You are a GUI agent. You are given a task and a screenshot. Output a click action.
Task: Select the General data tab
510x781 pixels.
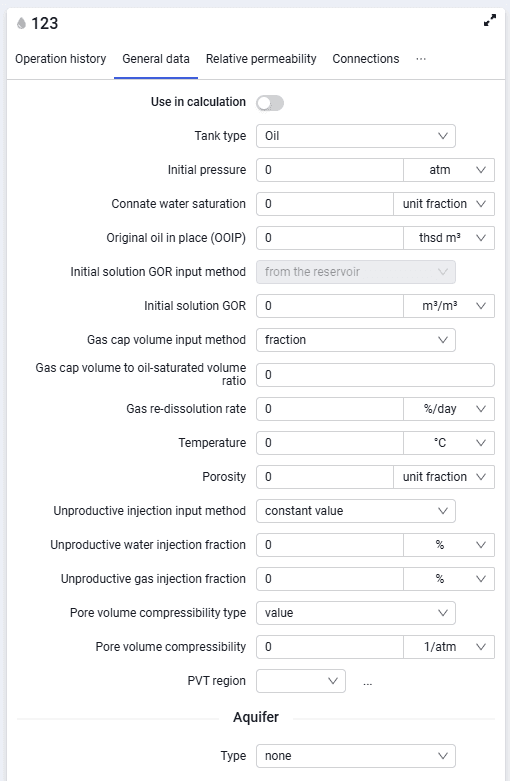(156, 59)
